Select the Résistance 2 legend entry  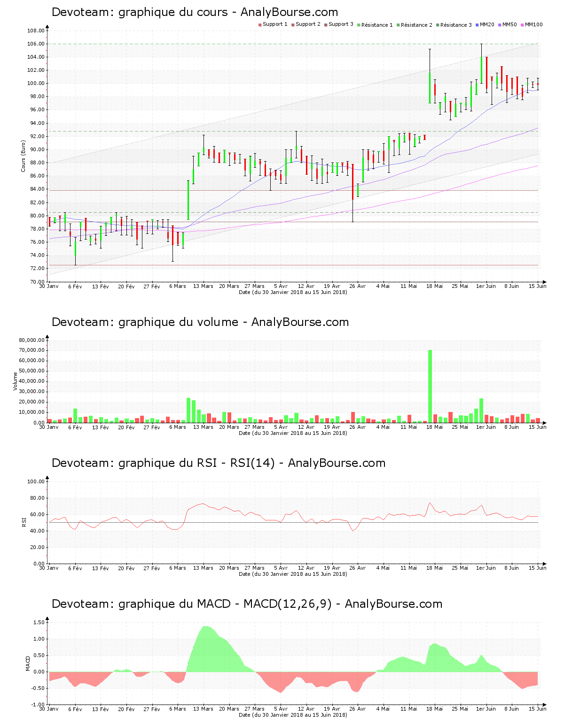(415, 25)
